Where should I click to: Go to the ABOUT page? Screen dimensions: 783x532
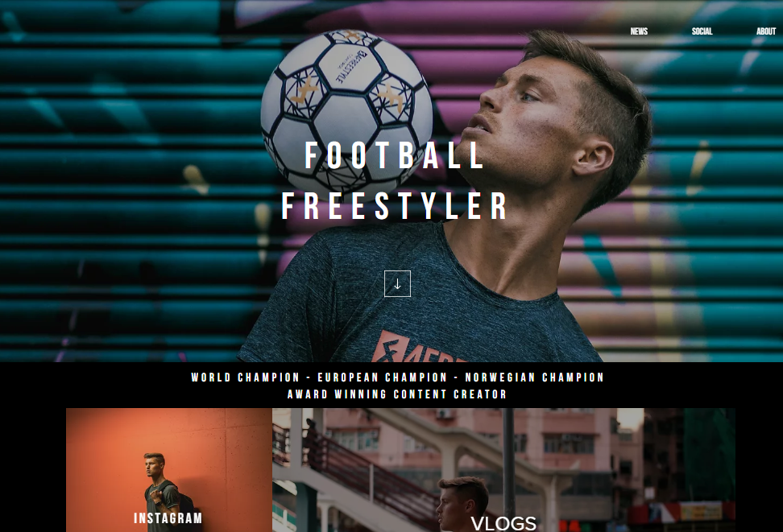tap(766, 31)
